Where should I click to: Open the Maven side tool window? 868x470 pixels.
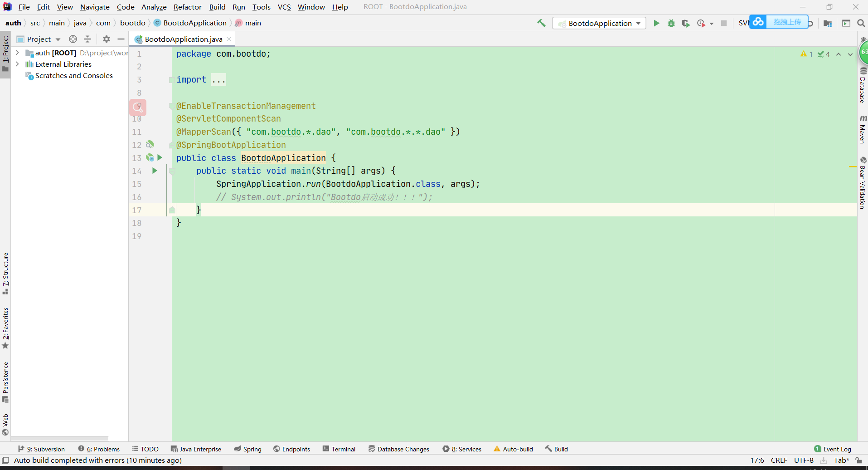863,129
